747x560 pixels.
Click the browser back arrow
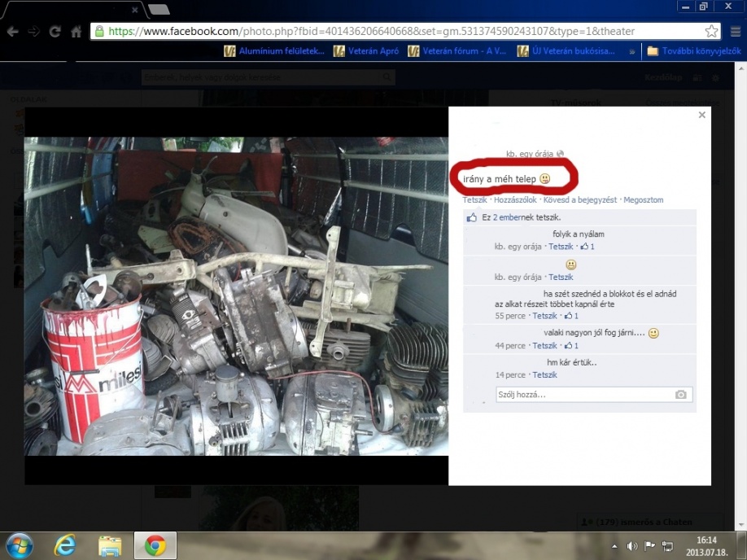click(12, 32)
